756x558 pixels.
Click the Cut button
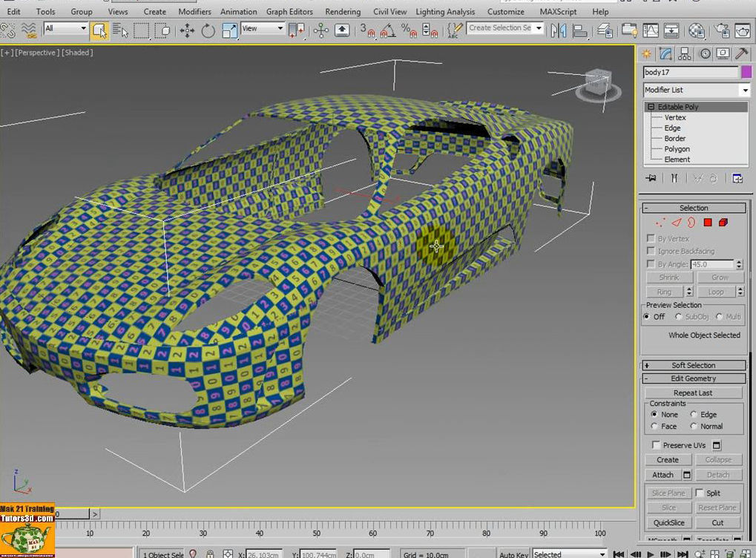click(717, 522)
